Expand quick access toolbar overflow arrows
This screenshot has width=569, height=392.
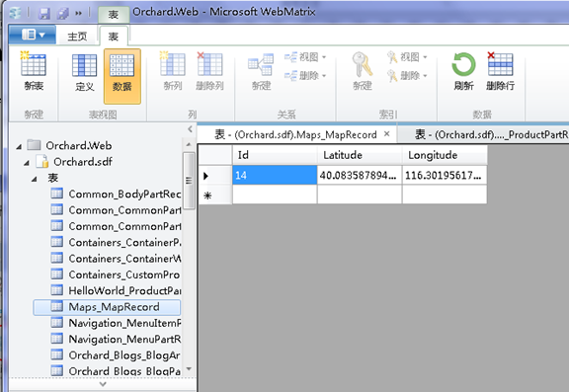pyautogui.click(x=78, y=14)
